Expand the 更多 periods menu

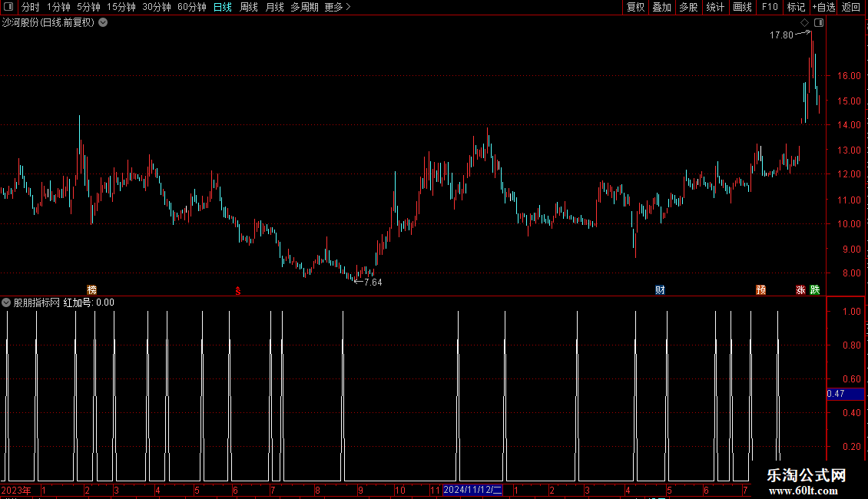(338, 7)
